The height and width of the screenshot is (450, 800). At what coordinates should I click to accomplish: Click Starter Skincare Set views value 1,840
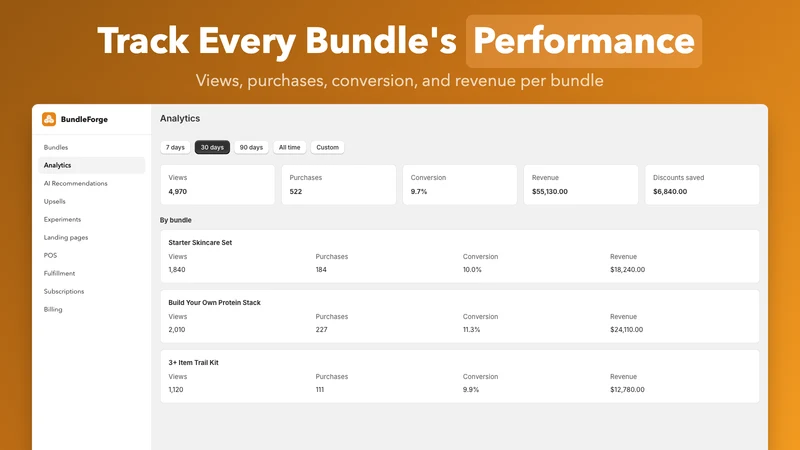(x=177, y=270)
